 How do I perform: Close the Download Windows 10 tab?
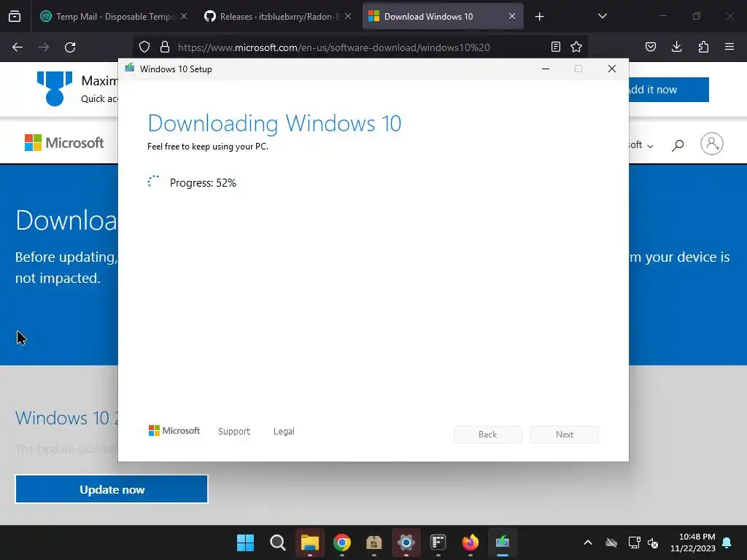coord(512,16)
